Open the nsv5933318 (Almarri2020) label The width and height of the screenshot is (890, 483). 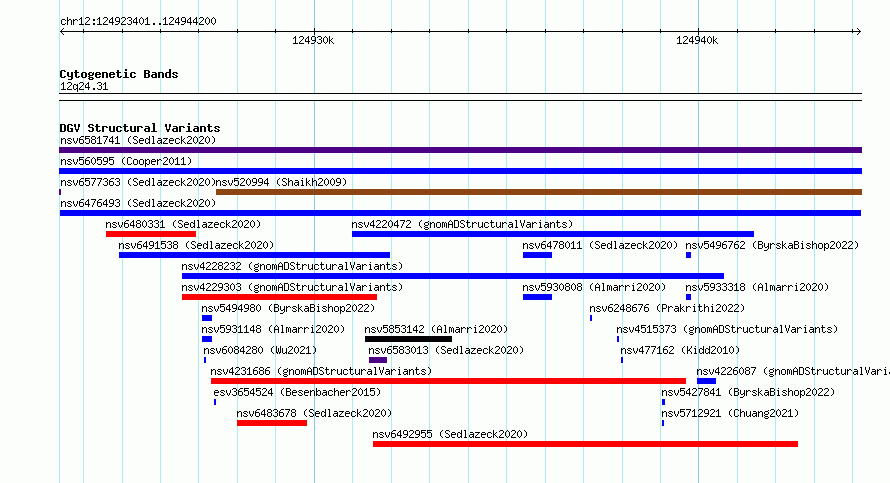pos(757,287)
